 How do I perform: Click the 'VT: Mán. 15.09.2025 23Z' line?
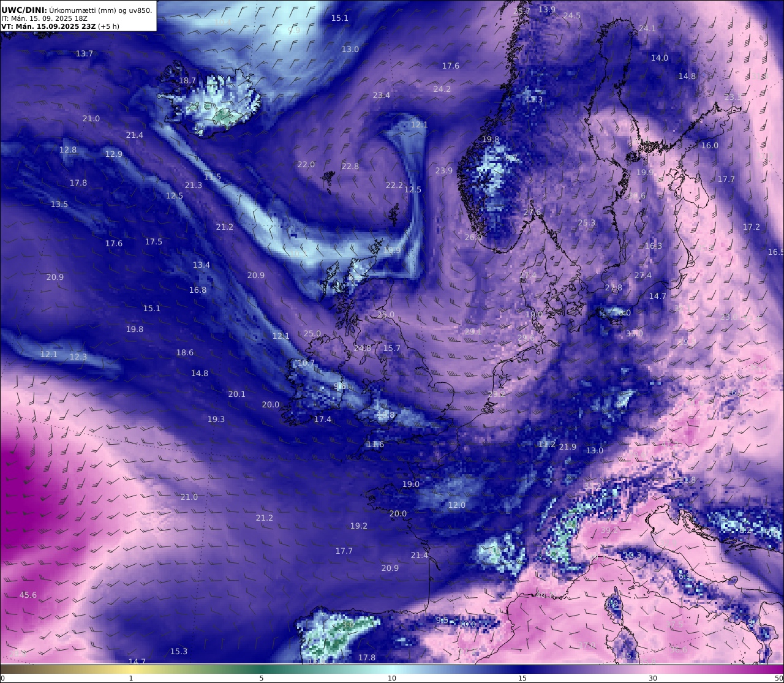[48, 26]
